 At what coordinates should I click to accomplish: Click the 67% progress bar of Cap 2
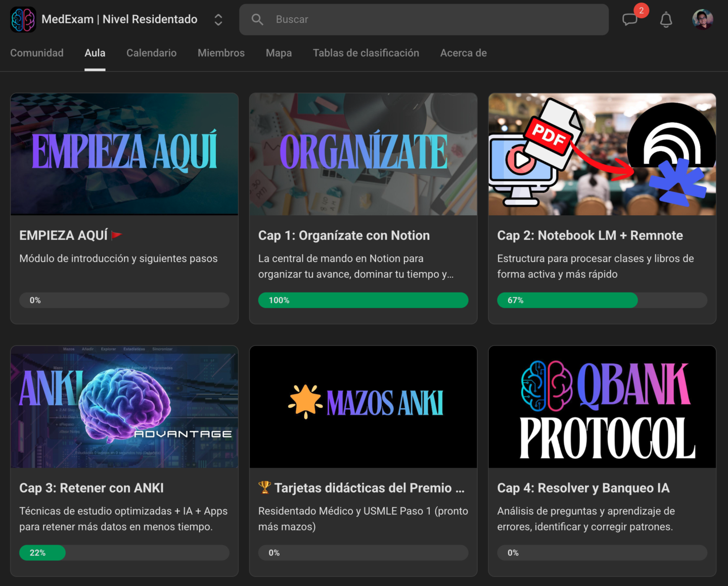pos(602,300)
